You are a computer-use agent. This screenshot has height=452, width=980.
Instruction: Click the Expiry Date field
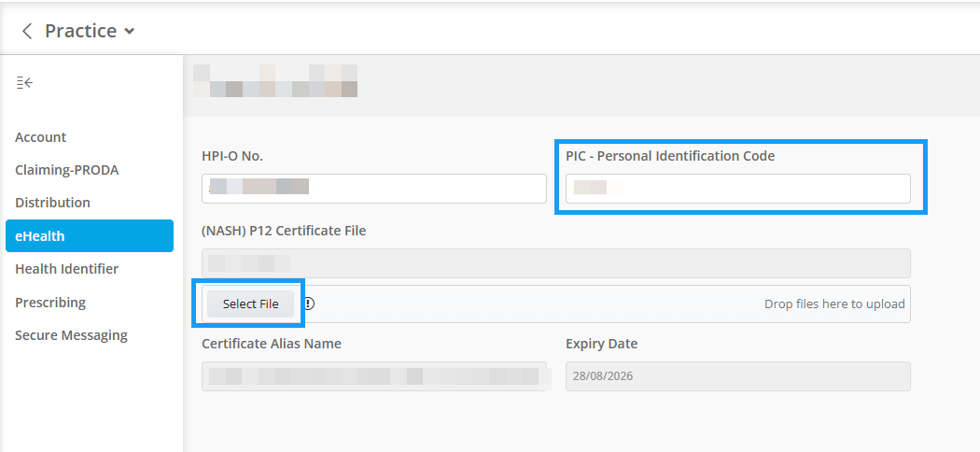pyautogui.click(x=737, y=376)
